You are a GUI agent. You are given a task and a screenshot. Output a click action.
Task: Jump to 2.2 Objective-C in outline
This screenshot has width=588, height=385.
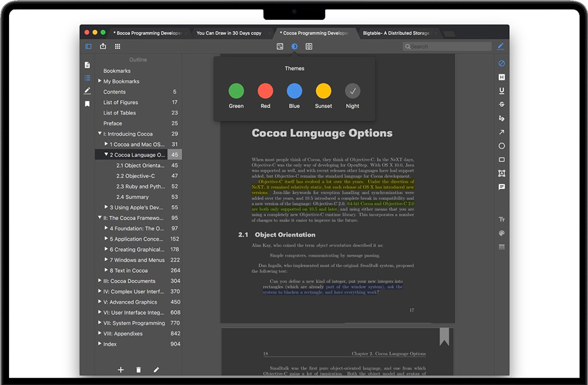coord(136,176)
